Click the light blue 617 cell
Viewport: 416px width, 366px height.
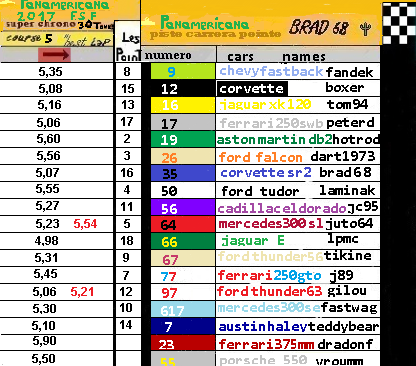pos(183,310)
